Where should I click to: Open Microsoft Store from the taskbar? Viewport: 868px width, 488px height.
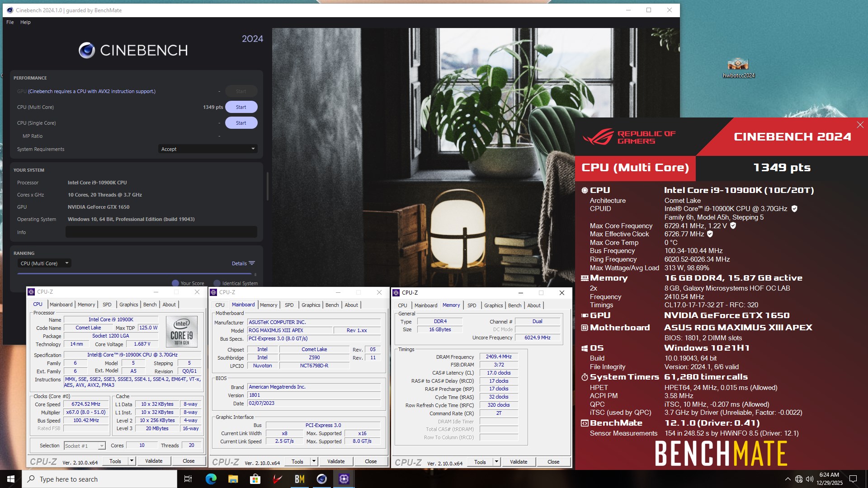(255, 479)
